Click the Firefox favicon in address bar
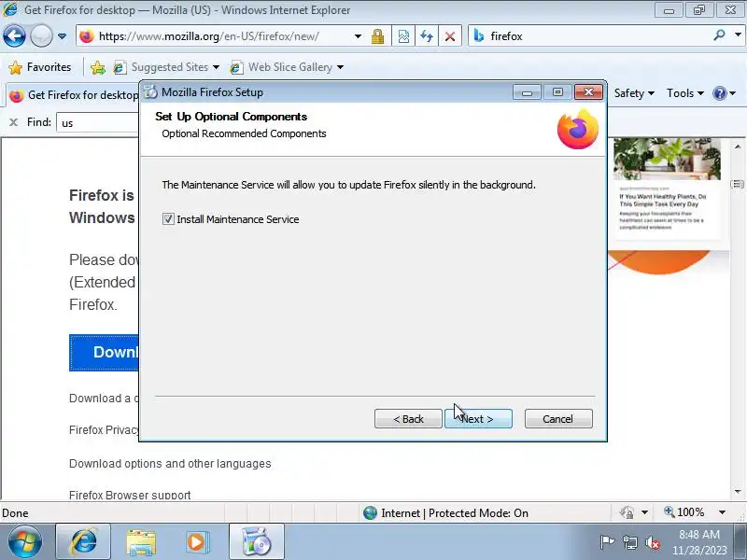This screenshot has width=747, height=560. (x=86, y=36)
